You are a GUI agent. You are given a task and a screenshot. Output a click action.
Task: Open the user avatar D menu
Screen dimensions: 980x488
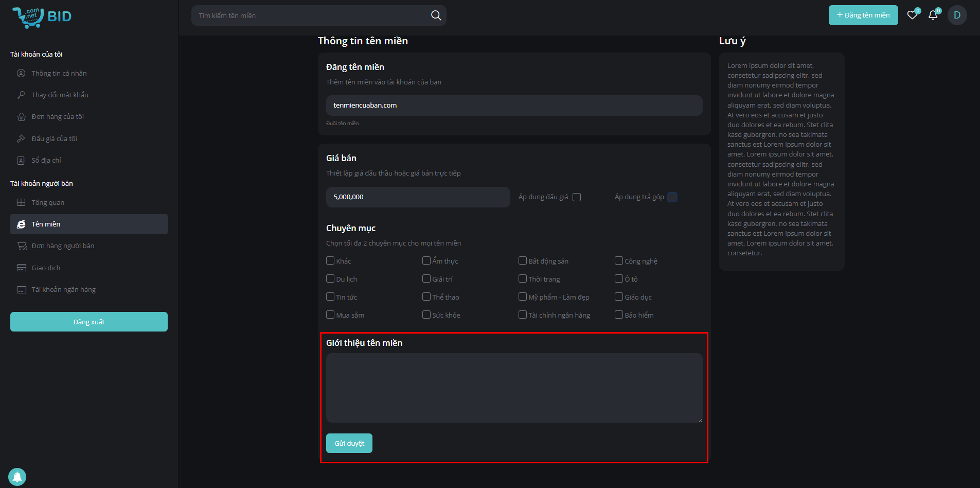tap(957, 15)
